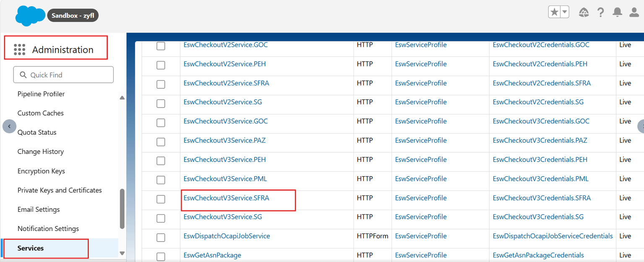Open the EswCheckoutV3Service.SG service link

(x=223, y=217)
